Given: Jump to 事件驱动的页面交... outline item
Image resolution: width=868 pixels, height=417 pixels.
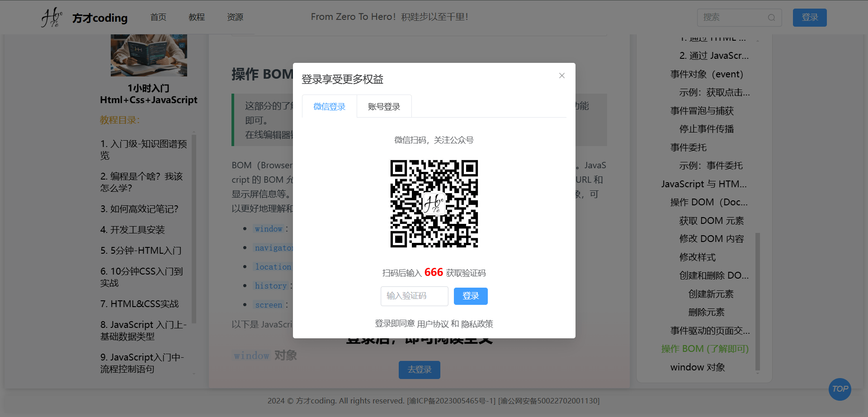Looking at the screenshot, I should tap(710, 331).
